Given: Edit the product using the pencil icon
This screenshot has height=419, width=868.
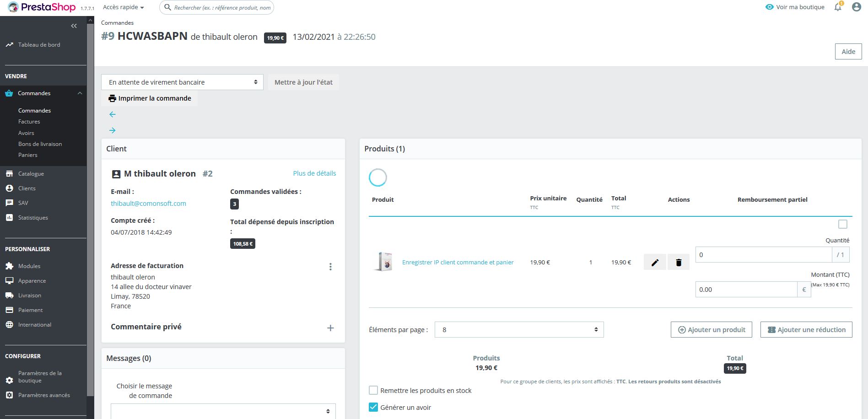Looking at the screenshot, I should click(655, 262).
